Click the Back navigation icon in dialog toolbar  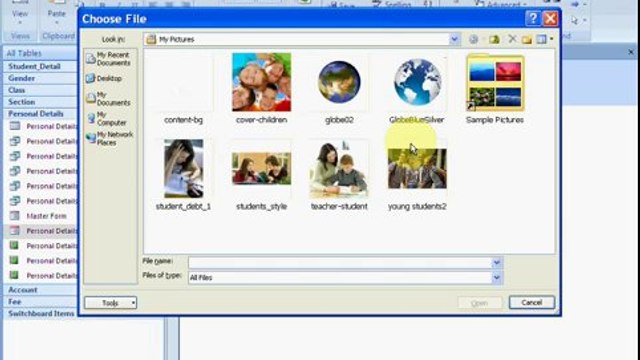coord(473,39)
